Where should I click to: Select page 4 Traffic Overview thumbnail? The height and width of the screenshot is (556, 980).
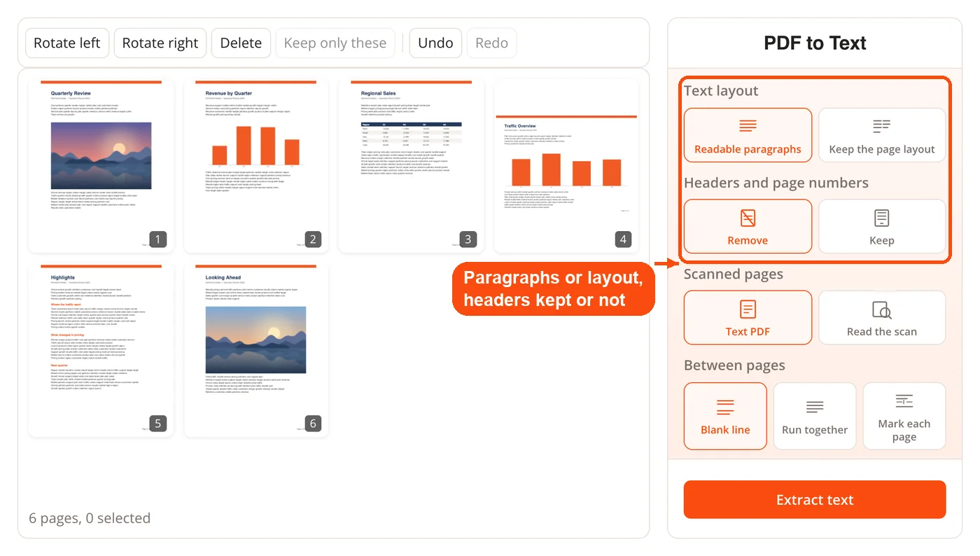pyautogui.click(x=566, y=166)
